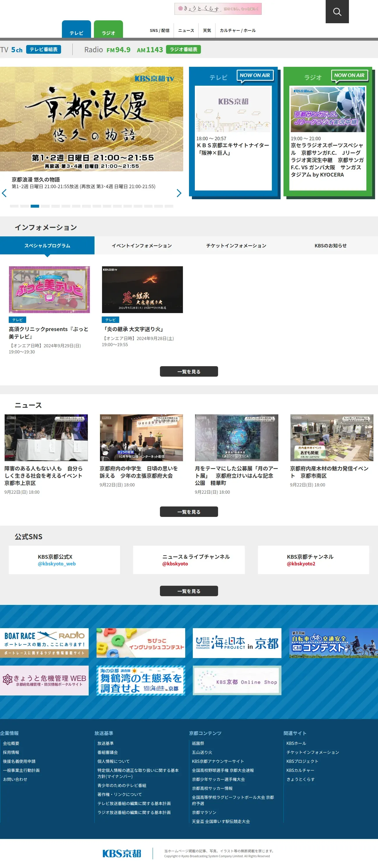Open the SNS / 配信 menu
This screenshot has width=378, height=868.
(x=159, y=31)
